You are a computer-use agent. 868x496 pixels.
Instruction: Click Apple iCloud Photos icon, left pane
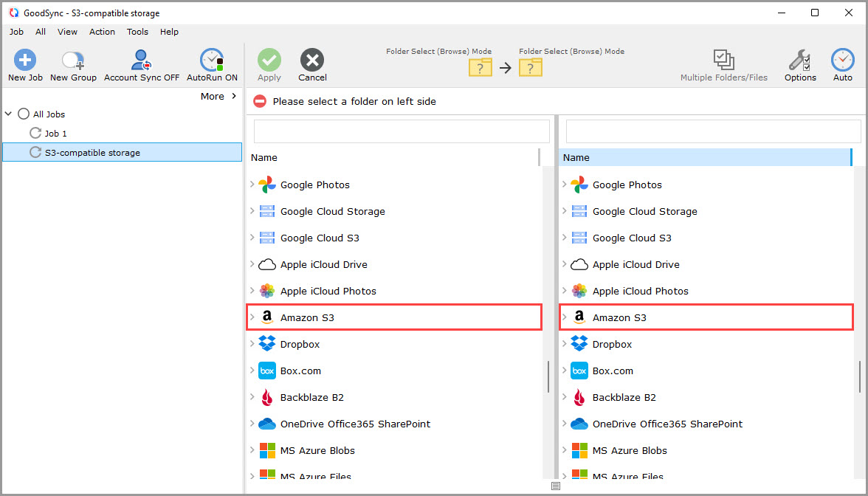pyautogui.click(x=267, y=291)
